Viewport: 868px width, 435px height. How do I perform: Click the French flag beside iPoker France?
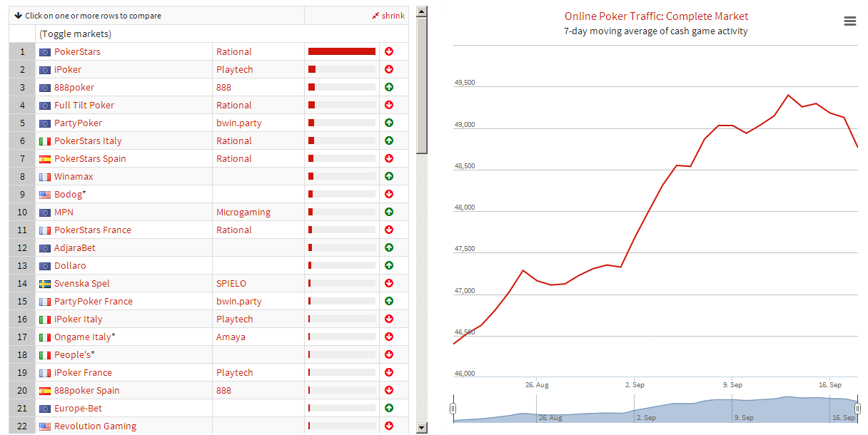(x=45, y=373)
